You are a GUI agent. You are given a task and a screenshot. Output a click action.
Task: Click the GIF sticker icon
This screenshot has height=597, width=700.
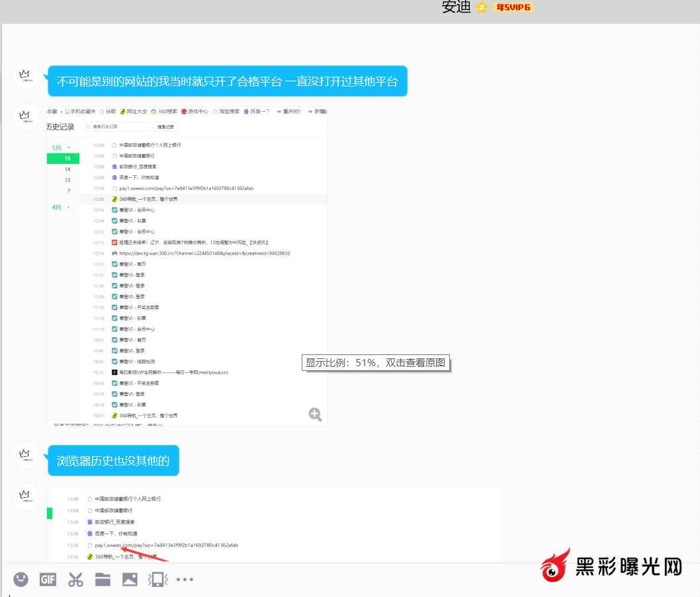click(48, 580)
